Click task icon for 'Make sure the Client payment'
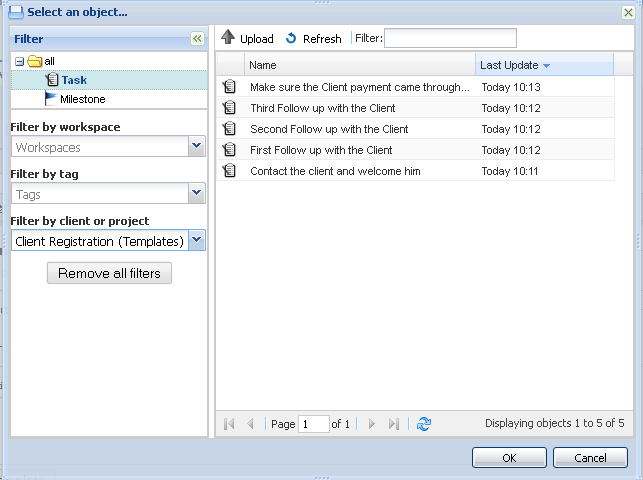This screenshot has width=643, height=480. point(229,86)
